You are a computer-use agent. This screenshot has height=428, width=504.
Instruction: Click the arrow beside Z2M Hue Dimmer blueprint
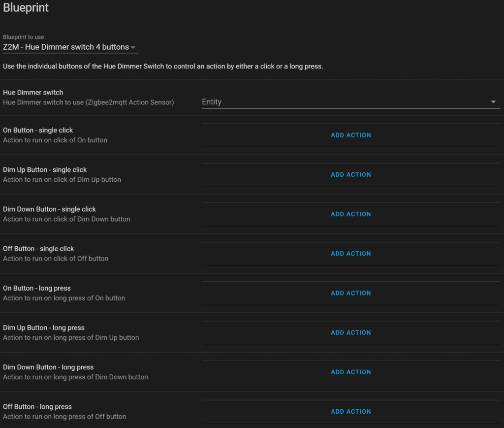[133, 48]
